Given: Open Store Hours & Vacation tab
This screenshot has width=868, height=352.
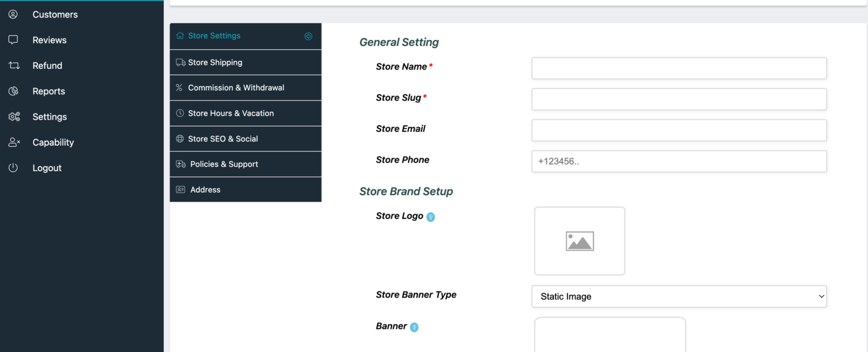Looking at the screenshot, I should point(245,113).
